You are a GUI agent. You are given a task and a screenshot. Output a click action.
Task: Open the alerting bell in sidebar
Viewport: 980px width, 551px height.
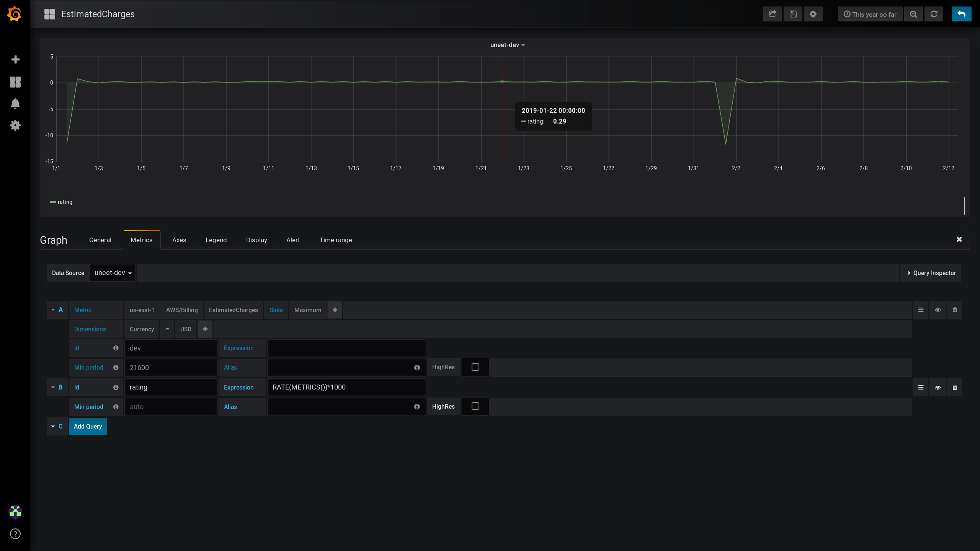(15, 104)
